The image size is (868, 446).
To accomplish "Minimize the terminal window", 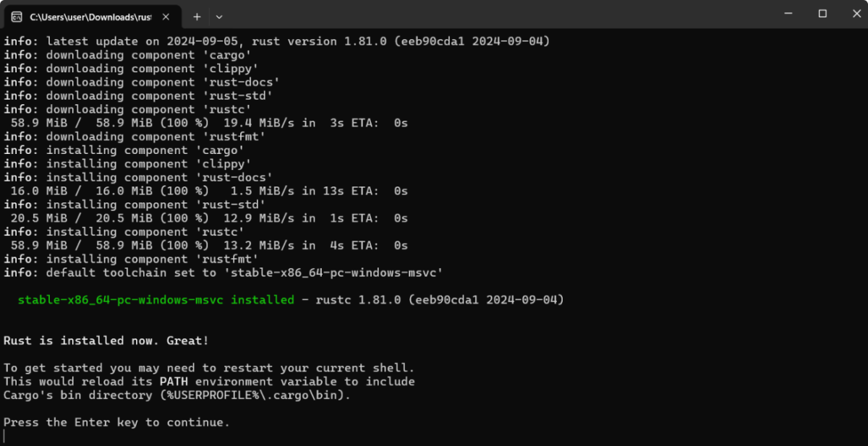I will tap(788, 14).
